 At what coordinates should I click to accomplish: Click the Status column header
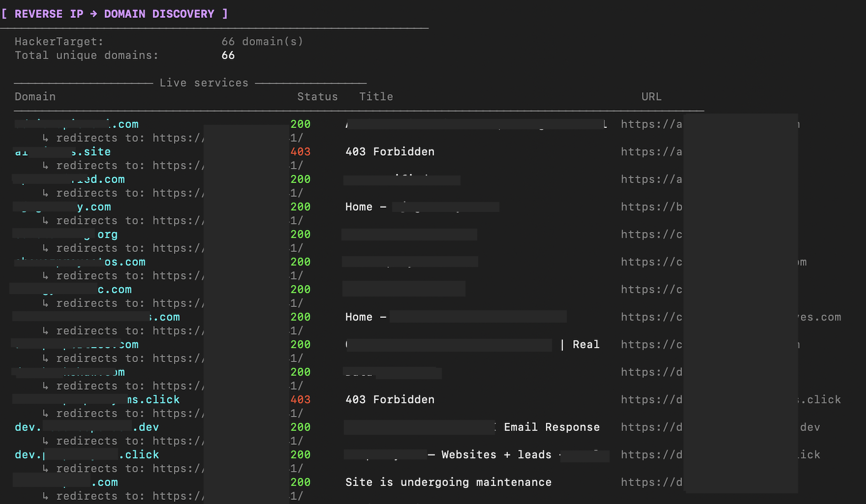(317, 97)
